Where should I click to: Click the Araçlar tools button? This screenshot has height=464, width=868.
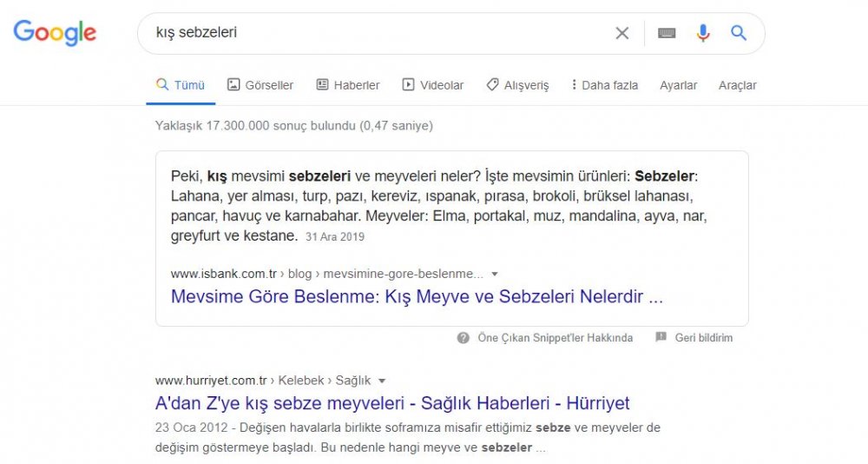click(737, 85)
